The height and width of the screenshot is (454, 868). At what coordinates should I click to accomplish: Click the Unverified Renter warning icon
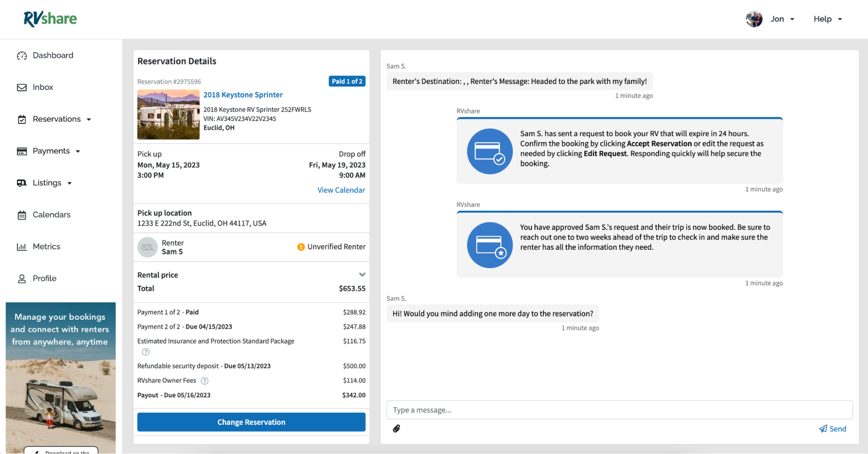pos(301,247)
